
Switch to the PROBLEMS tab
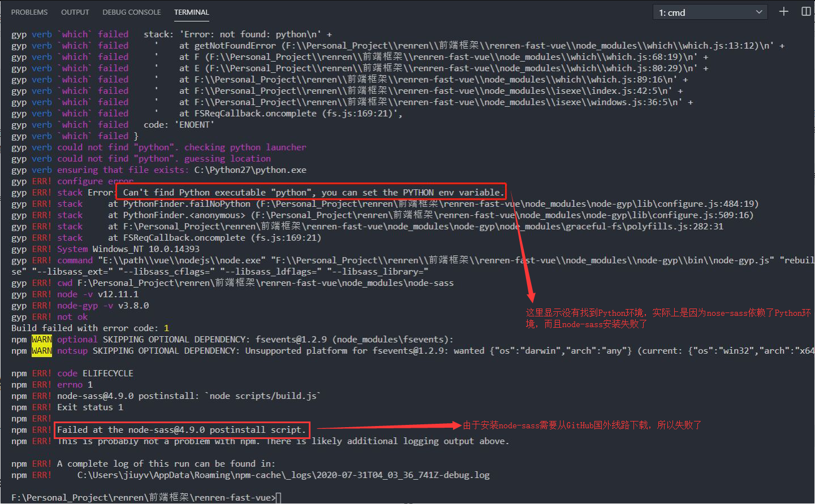29,12
